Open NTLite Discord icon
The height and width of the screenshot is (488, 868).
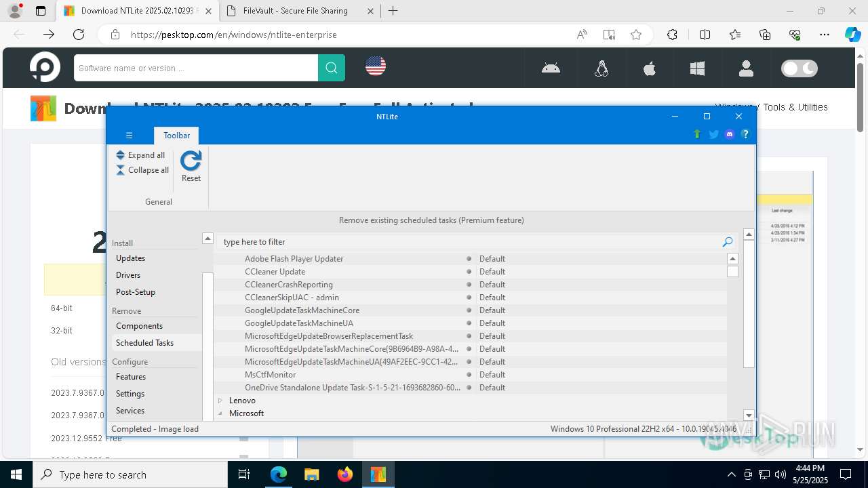pos(730,134)
